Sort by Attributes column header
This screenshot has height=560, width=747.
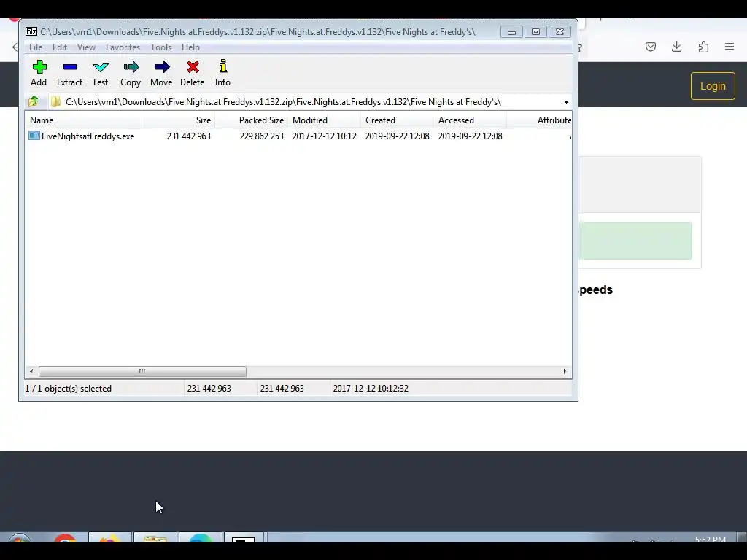tap(540, 120)
